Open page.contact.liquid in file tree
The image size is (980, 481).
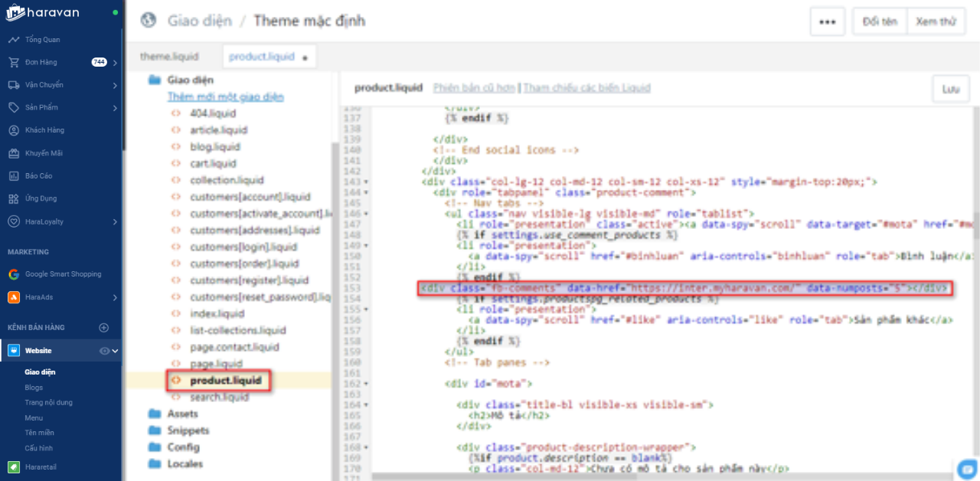(x=235, y=347)
